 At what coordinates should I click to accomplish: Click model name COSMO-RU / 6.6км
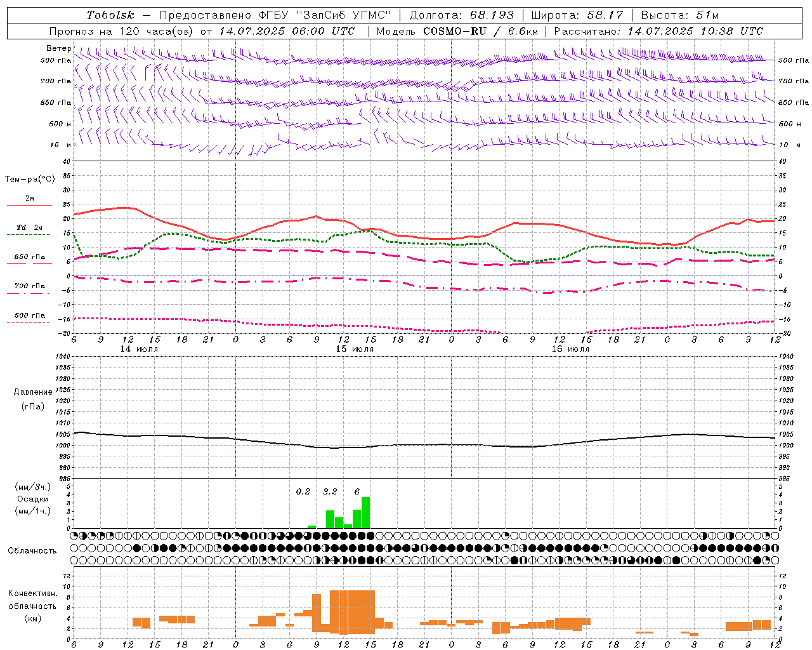click(480, 31)
